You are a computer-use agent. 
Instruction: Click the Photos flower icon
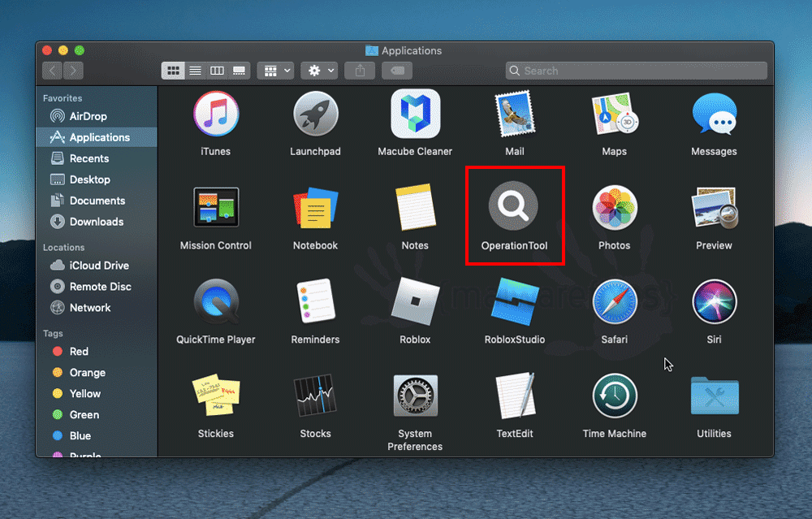(615, 207)
